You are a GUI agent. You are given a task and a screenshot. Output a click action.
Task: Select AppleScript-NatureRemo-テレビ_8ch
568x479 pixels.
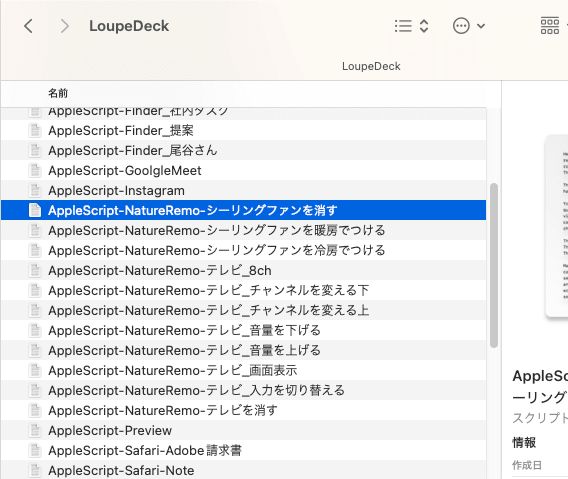click(243, 270)
